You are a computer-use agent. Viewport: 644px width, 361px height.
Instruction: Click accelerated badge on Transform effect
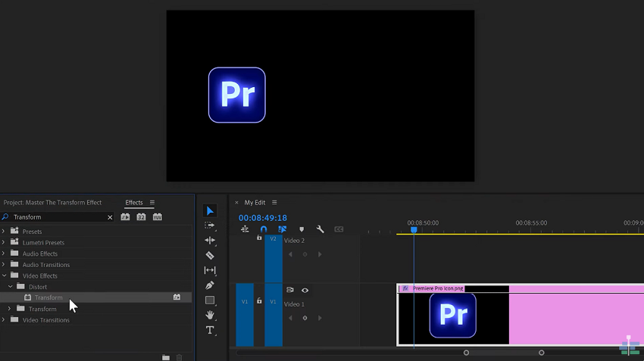(177, 297)
